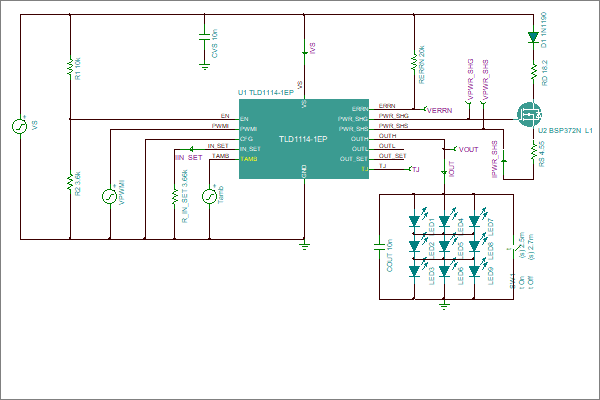
Task: Select the R2 3.6k resistor symbol
Action: pyautogui.click(x=70, y=181)
